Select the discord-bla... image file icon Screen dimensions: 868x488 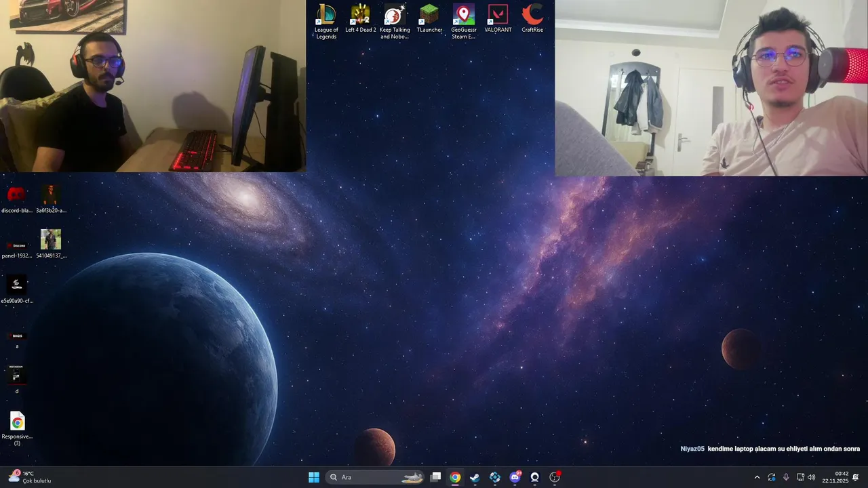coord(17,200)
